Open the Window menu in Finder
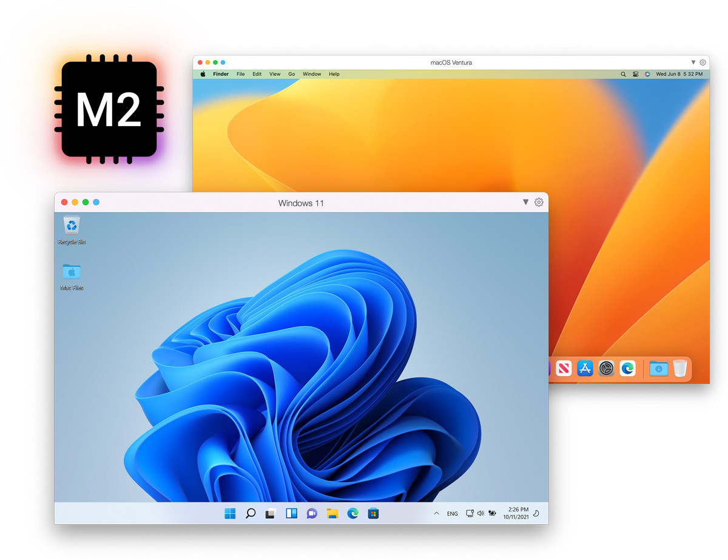Image resolution: width=728 pixels, height=560 pixels. tap(312, 74)
